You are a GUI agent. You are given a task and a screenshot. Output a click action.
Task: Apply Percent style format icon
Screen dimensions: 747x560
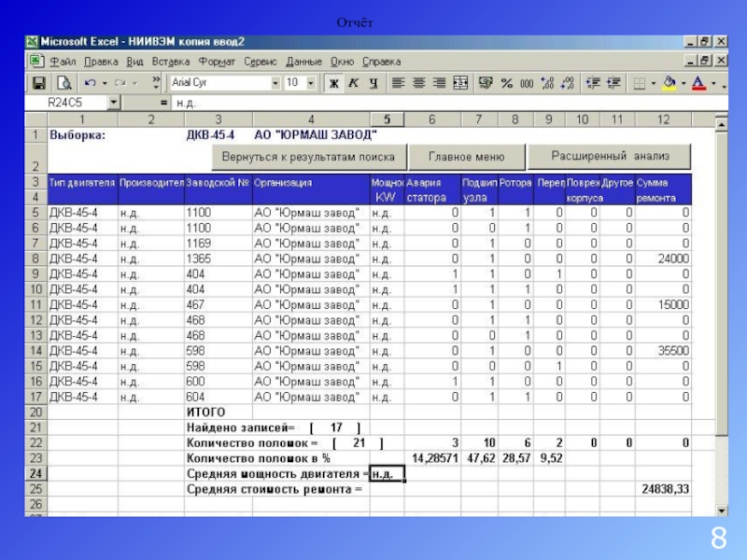pyautogui.click(x=507, y=83)
